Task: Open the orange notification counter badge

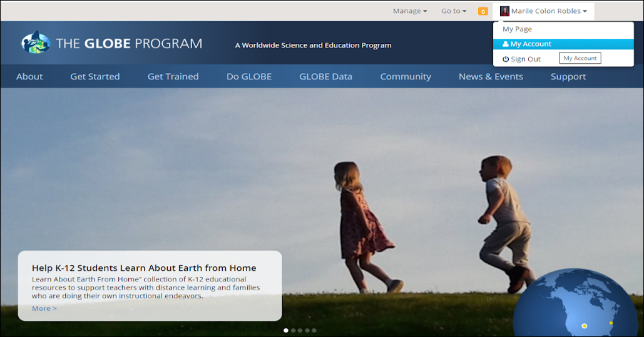Action: tap(483, 11)
